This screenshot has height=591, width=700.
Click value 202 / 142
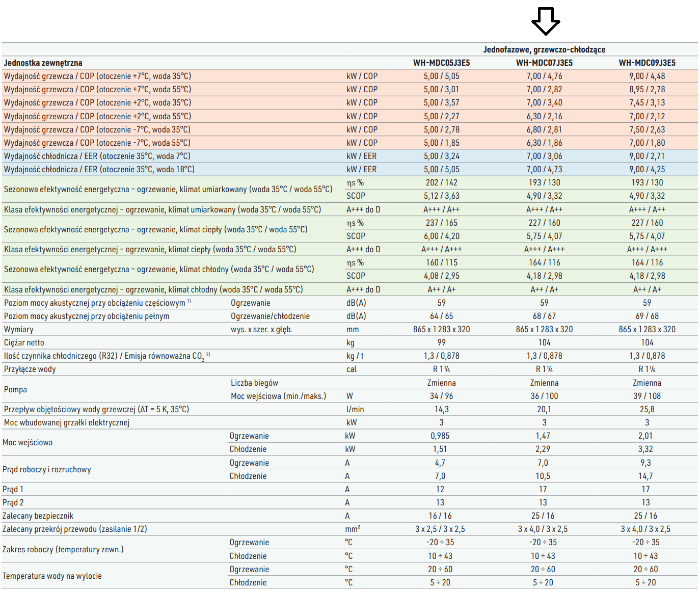441,182
